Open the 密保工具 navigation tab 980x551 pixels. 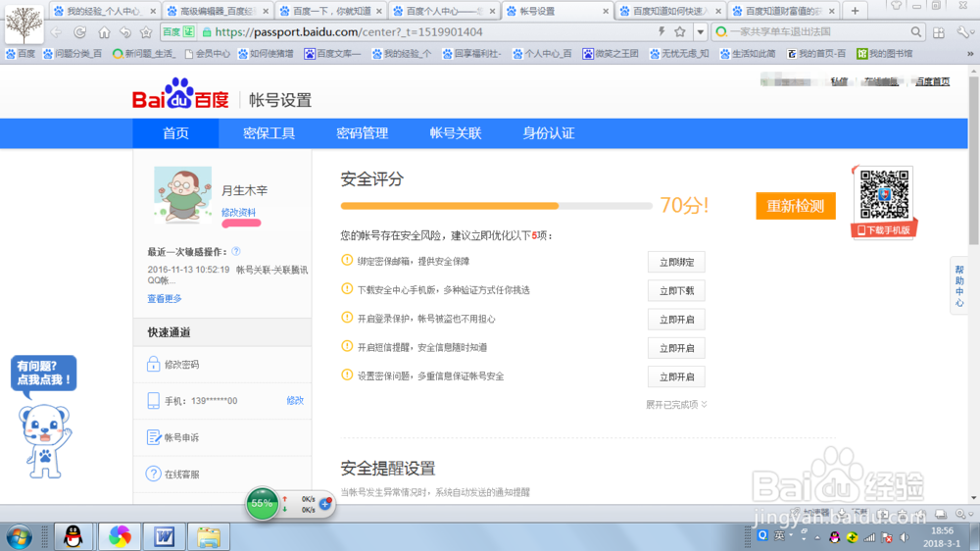tap(269, 133)
